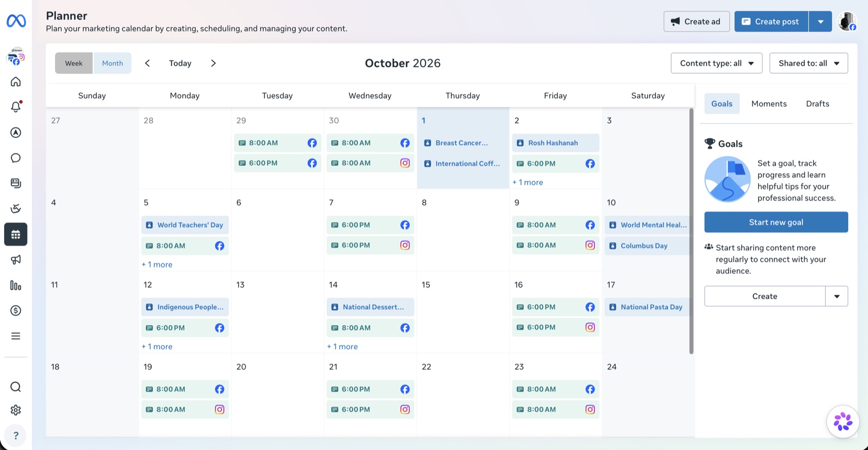Expand the arrow beside the Create button

point(837,296)
